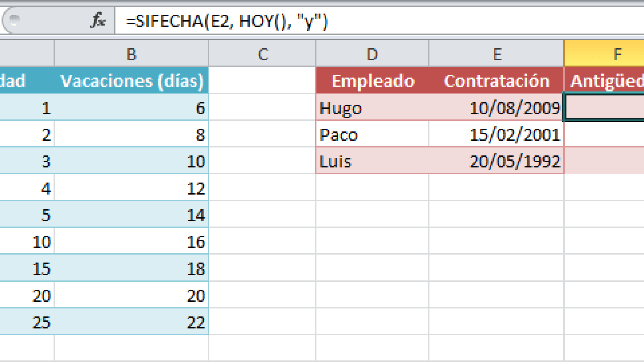Select column B header
Image resolution: width=644 pixels, height=362 pixels.
point(131,54)
